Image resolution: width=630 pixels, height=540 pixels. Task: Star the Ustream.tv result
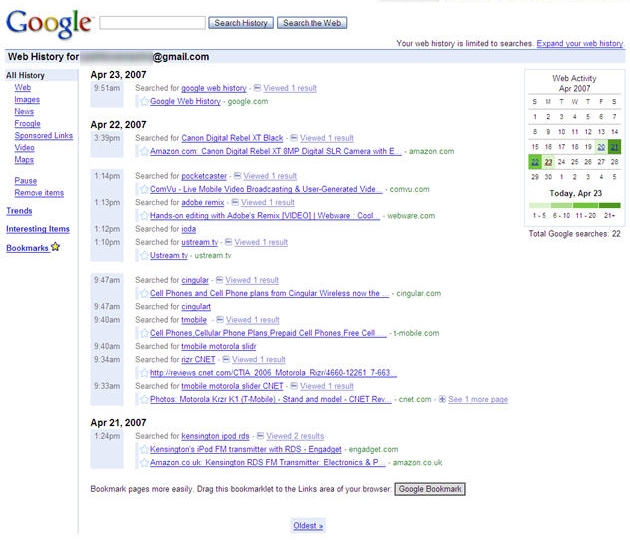[x=144, y=256]
